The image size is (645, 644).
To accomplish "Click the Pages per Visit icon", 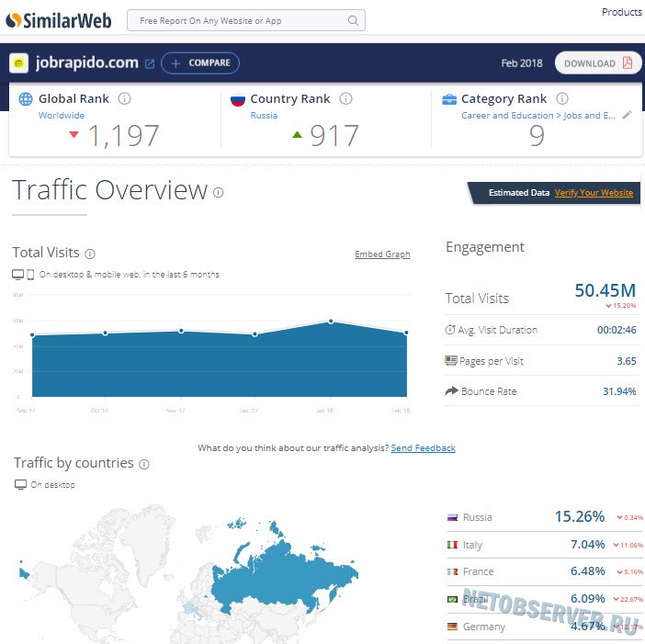I will coord(451,361).
